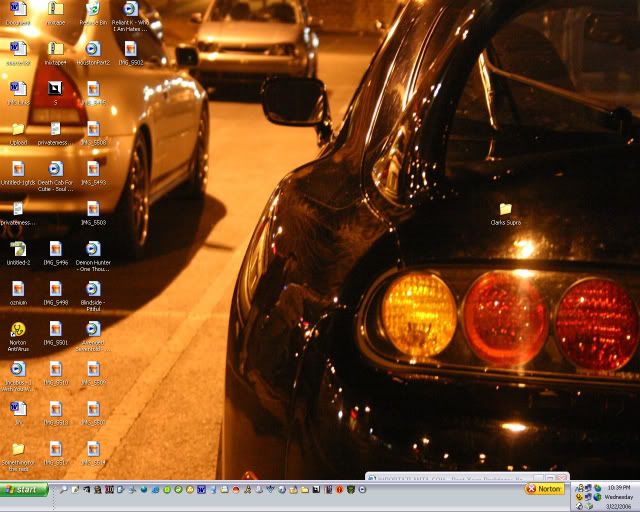
Task: Select the Death Cab For Cutie media file
Action: pos(55,169)
